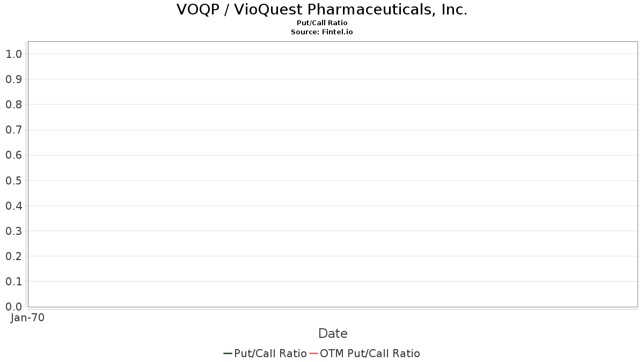Screen dimensions: 644x362
Task: Click the 1.0 y-axis label
Action: (13, 54)
